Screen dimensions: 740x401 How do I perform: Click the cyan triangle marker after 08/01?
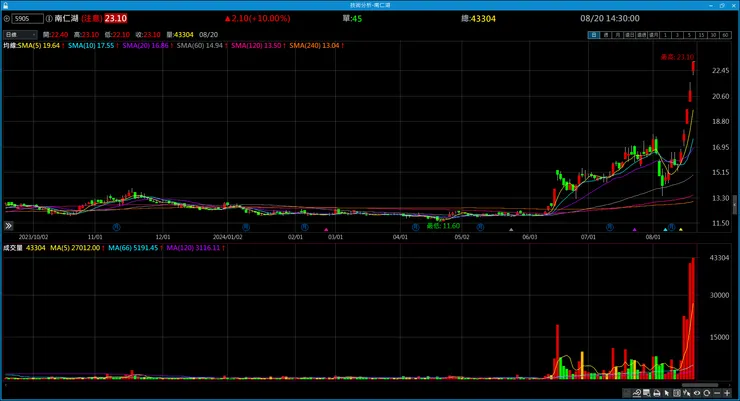click(665, 229)
